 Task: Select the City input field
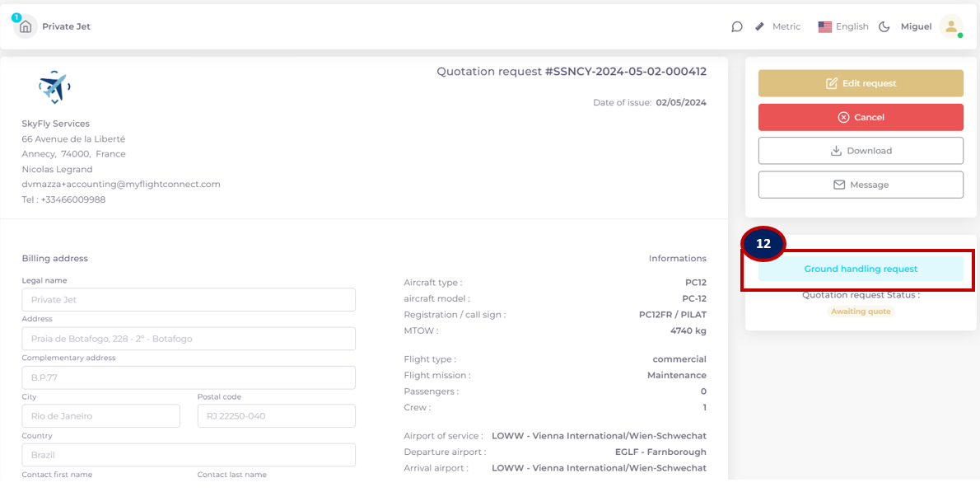point(100,416)
